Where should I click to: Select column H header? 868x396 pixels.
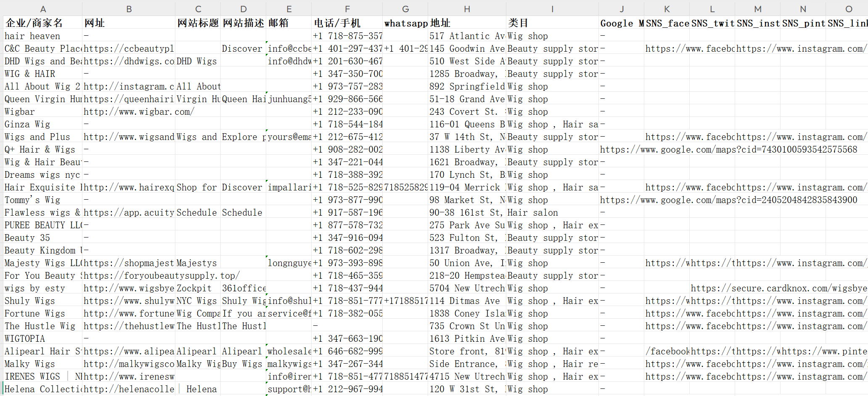[467, 9]
